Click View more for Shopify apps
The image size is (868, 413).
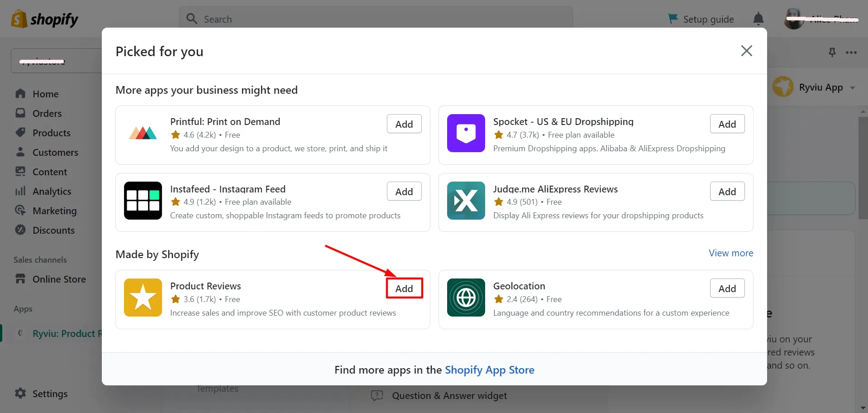click(731, 253)
